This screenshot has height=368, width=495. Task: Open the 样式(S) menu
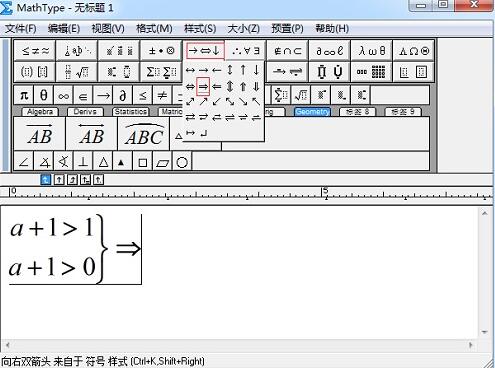coord(200,29)
